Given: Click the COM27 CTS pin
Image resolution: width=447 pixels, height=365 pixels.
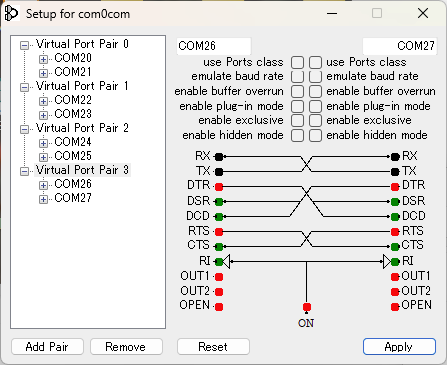Looking at the screenshot, I should click(x=395, y=247).
